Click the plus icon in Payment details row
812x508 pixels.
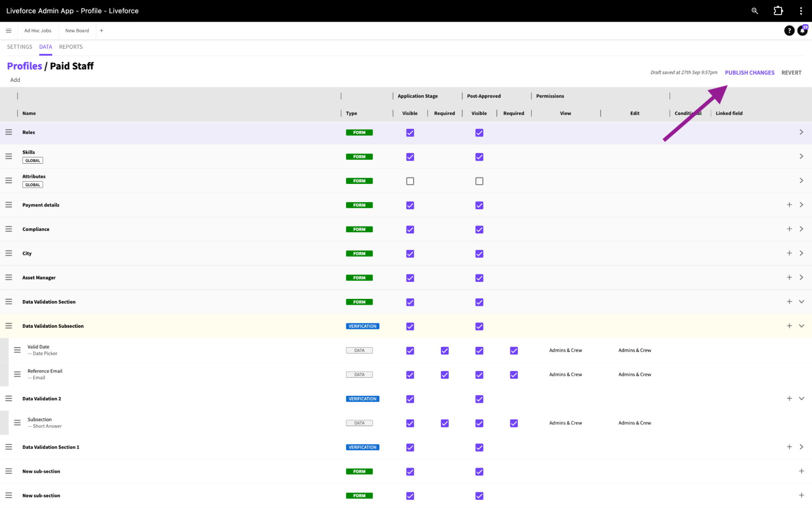pos(789,205)
